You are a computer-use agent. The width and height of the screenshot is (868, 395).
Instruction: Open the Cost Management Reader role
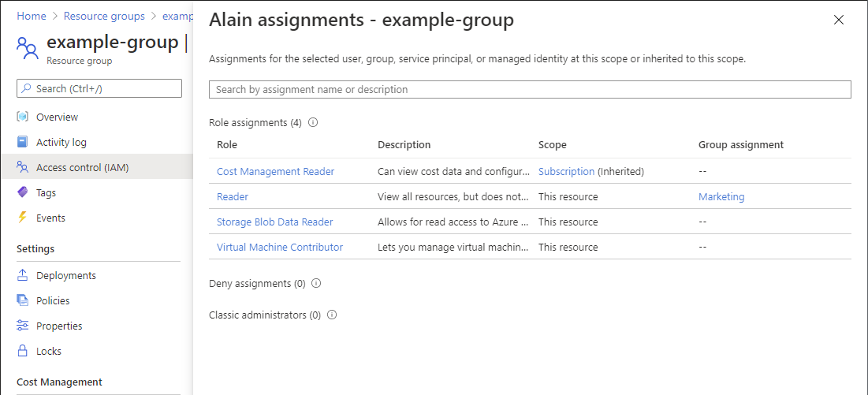click(x=275, y=171)
